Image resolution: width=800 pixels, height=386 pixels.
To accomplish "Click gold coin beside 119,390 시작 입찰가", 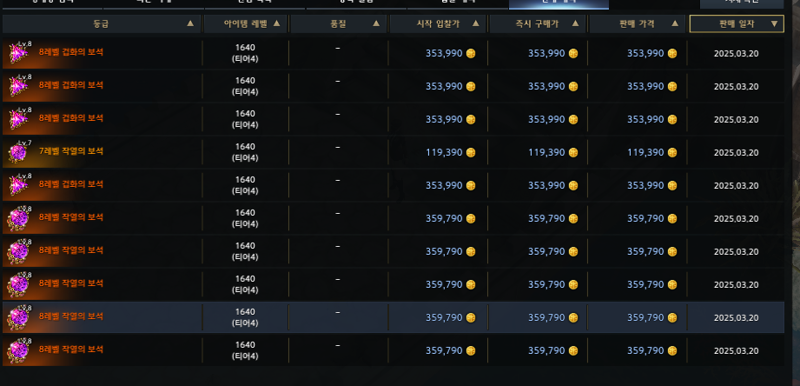I will 470,152.
